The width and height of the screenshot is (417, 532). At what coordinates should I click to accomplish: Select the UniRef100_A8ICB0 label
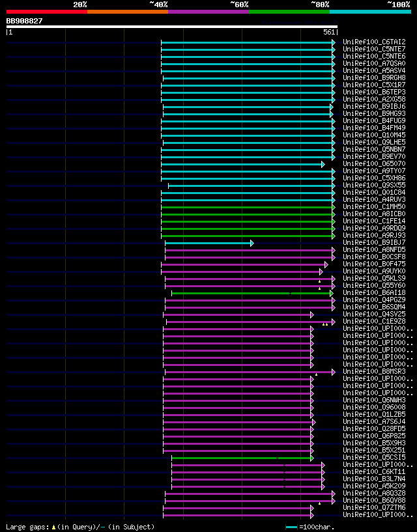(374, 214)
